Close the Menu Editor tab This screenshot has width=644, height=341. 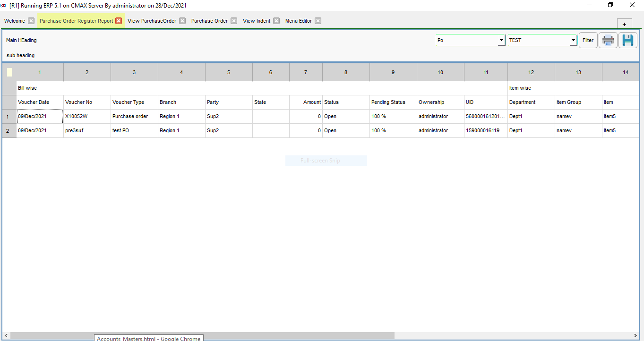318,21
